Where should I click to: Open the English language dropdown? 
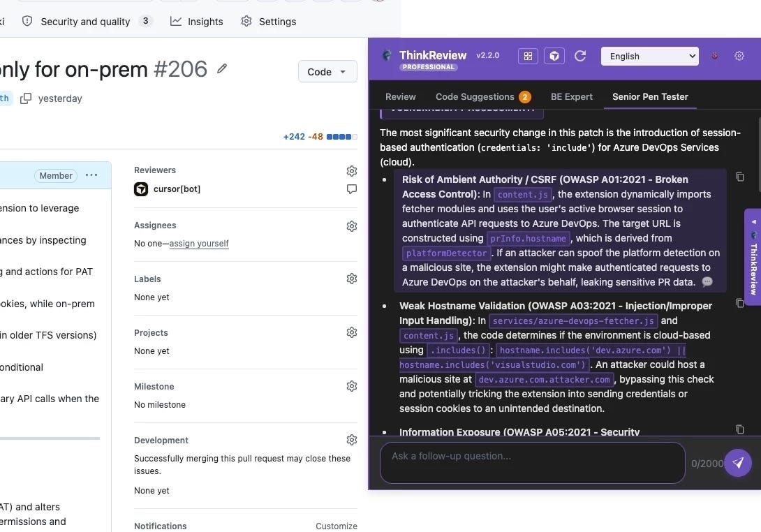pos(649,56)
